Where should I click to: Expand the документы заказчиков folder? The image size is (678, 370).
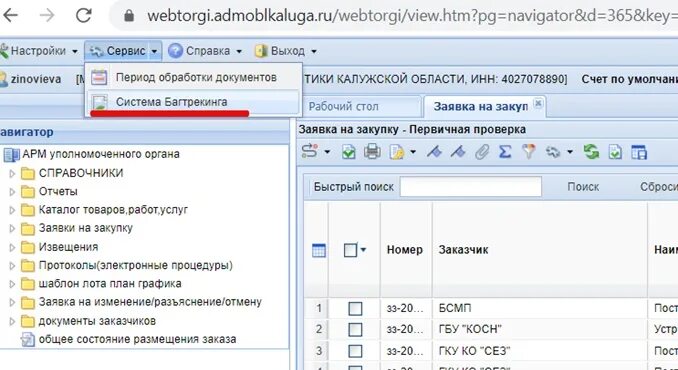12,322
